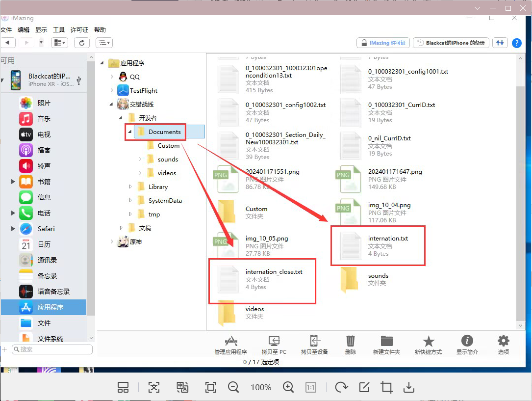This screenshot has width=532, height=401.
Task: Open the panel layout dropdown button
Action: (60, 43)
